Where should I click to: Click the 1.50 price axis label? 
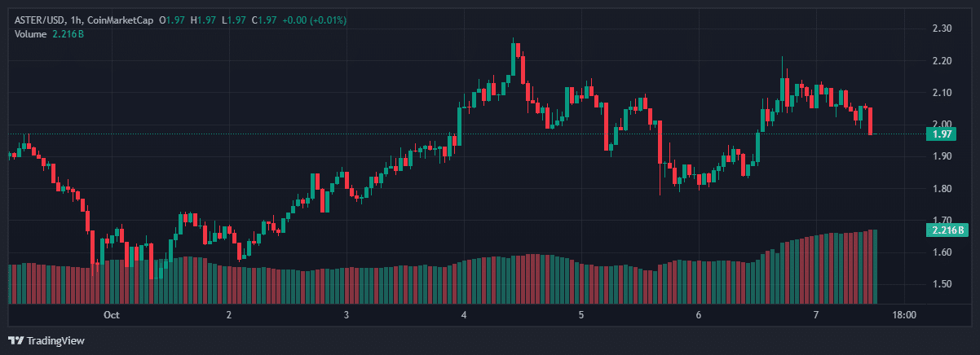point(942,284)
